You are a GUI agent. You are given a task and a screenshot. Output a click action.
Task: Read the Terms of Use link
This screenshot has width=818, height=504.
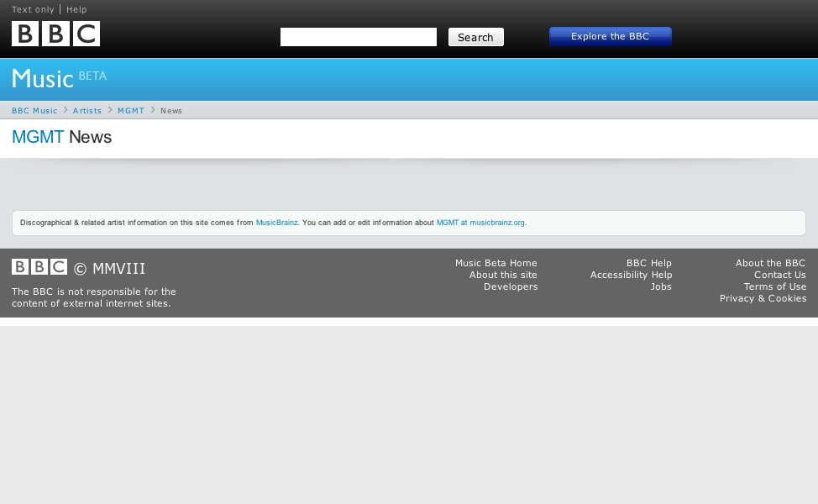[774, 286]
